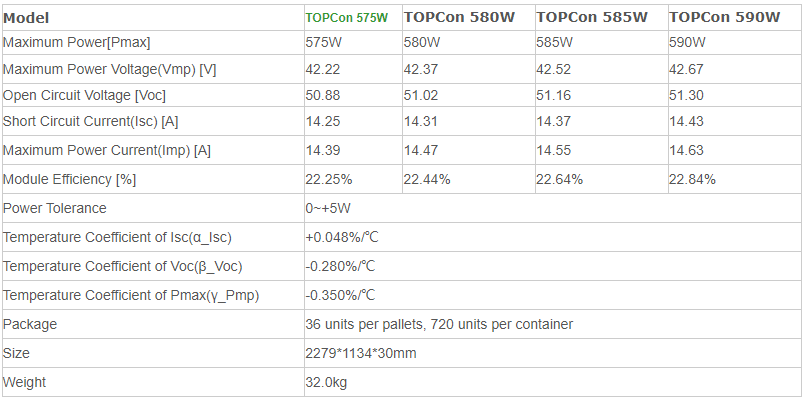Click the green TOPCon 575W link
The height and width of the screenshot is (399, 806).
pyautogui.click(x=346, y=18)
